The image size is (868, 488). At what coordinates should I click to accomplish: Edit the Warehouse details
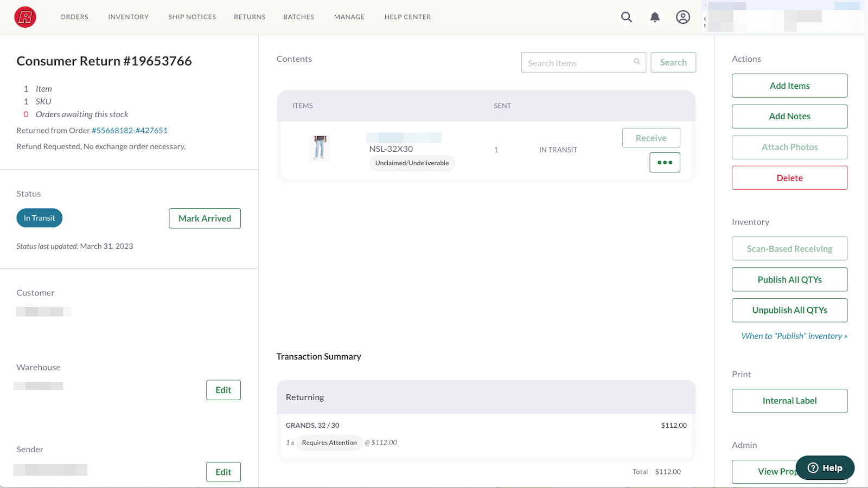click(x=223, y=389)
